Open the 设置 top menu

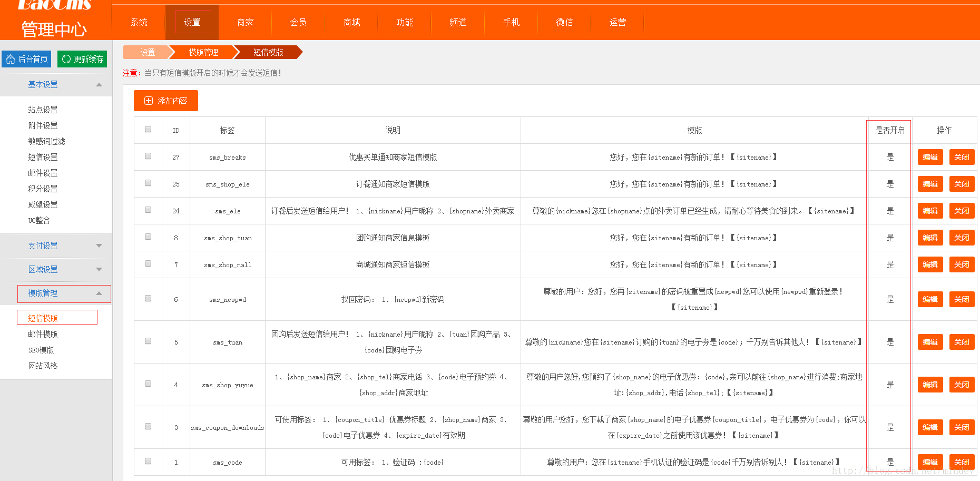(192, 22)
